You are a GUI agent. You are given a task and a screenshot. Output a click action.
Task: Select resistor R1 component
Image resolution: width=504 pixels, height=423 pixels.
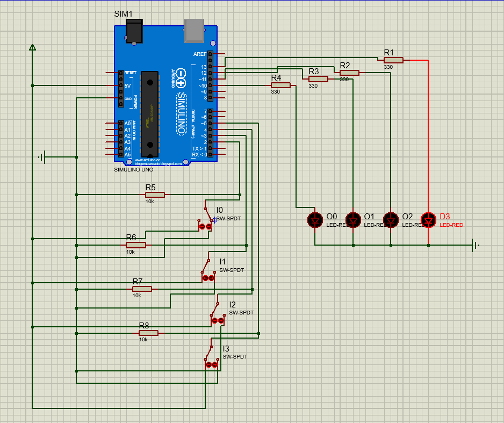click(393, 60)
